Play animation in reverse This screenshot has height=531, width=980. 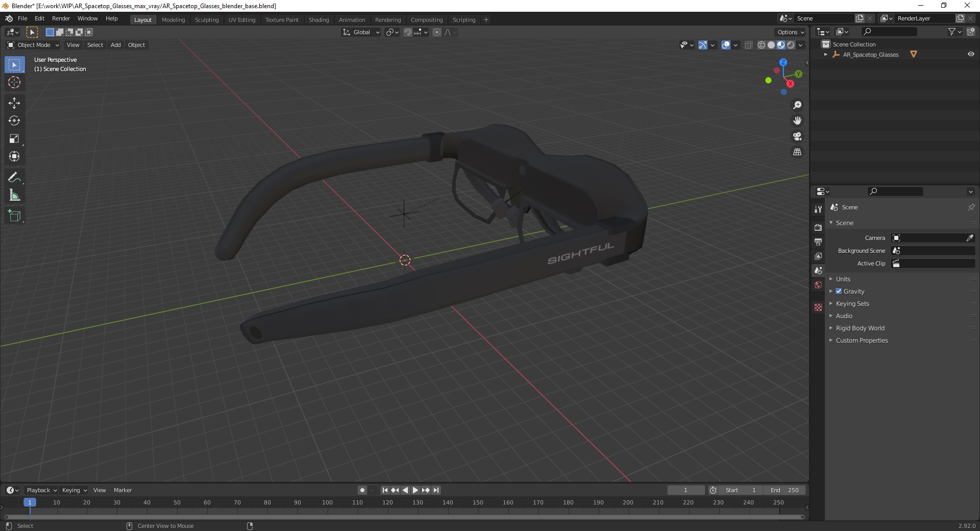tap(405, 490)
